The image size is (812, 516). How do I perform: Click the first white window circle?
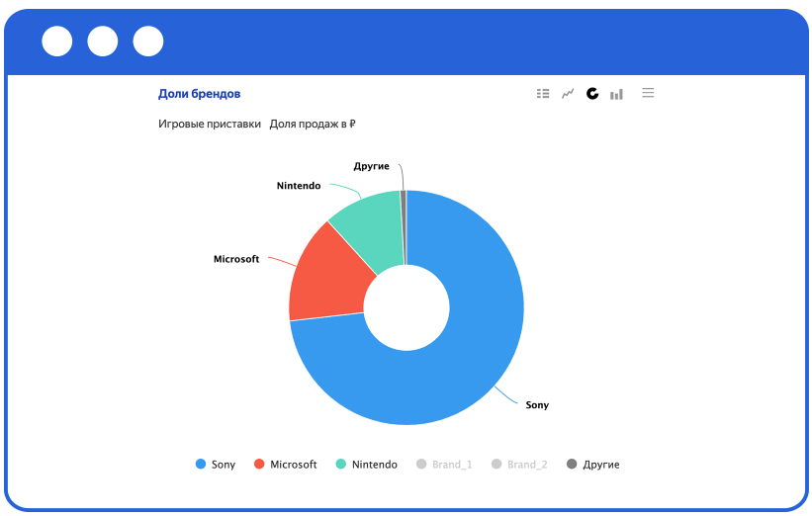(57, 42)
